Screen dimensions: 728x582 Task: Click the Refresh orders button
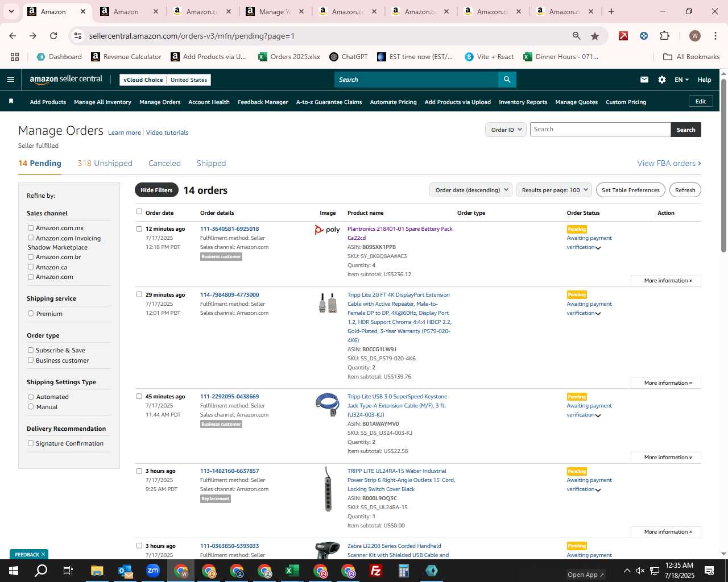pos(685,190)
